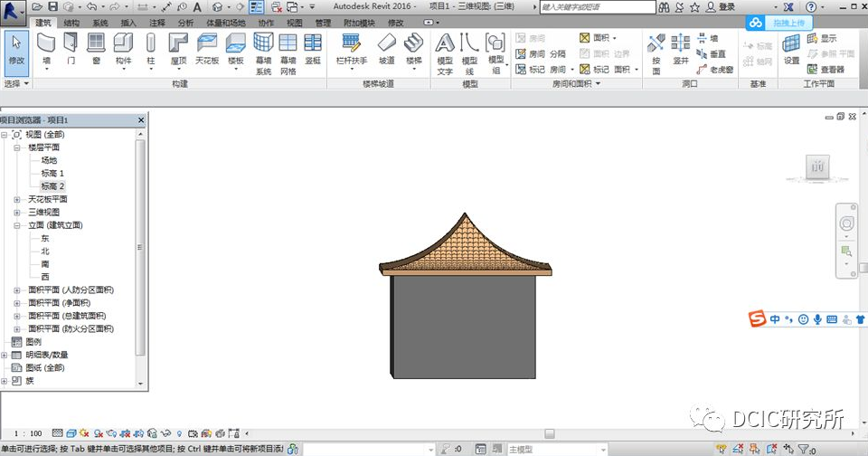Viewport: 868px width, 456px height.
Task: Click the project browser vertical scrollbar
Action: (140, 244)
